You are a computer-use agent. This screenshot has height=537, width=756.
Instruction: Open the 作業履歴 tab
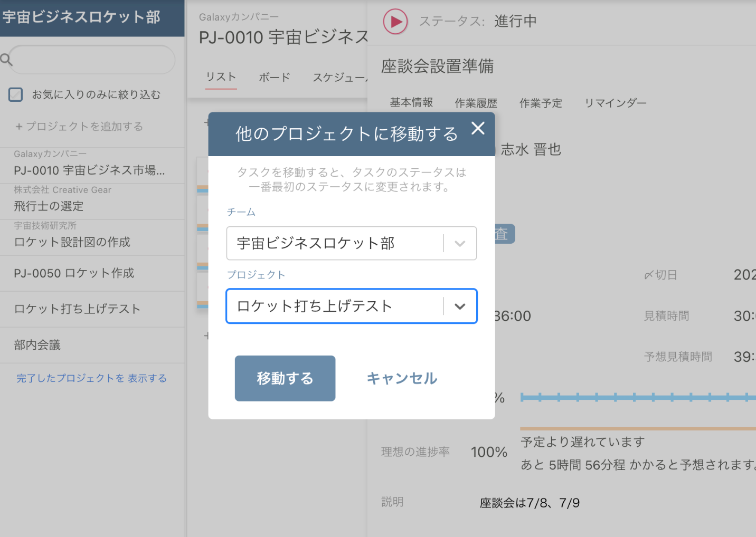coord(475,103)
